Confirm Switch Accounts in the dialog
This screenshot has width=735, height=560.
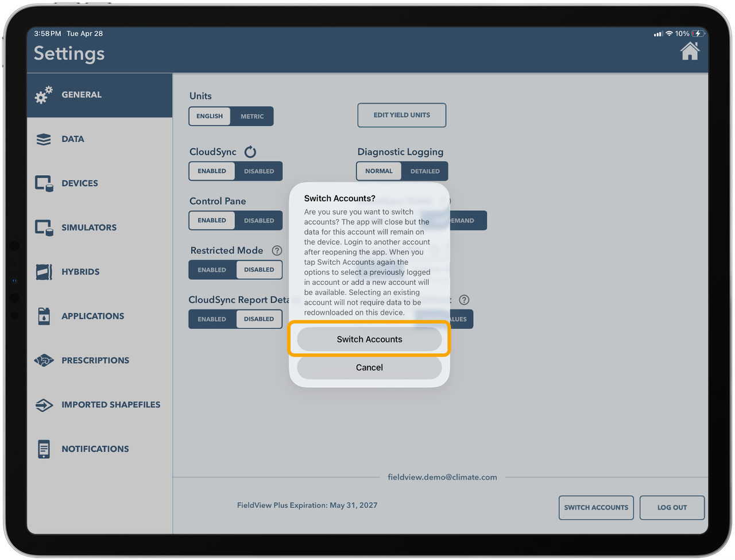tap(369, 339)
